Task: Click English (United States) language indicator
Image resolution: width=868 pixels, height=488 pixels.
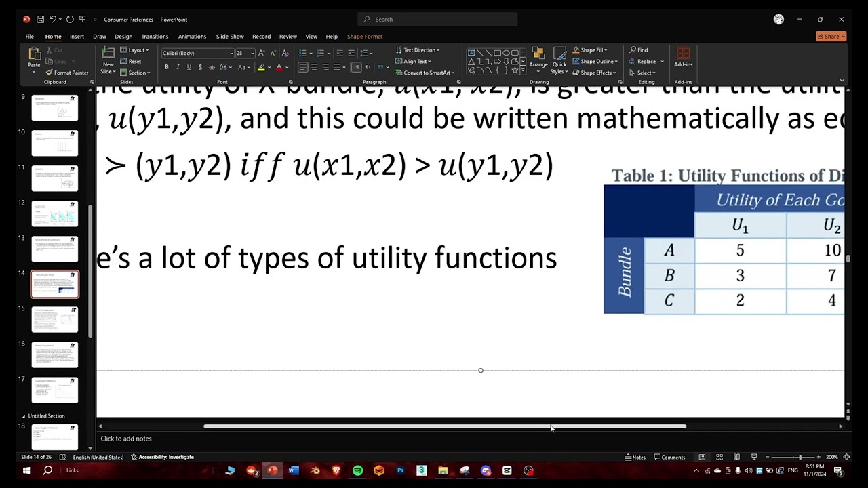Action: tap(99, 457)
